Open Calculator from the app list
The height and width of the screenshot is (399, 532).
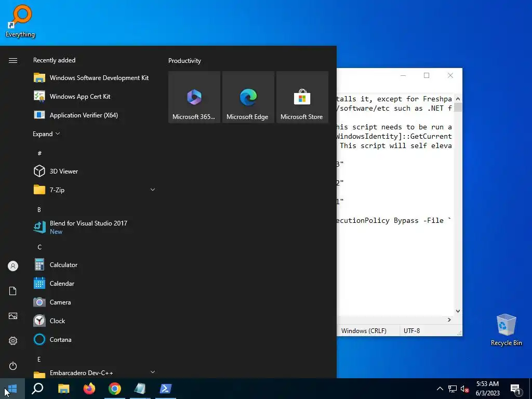click(x=95, y=264)
